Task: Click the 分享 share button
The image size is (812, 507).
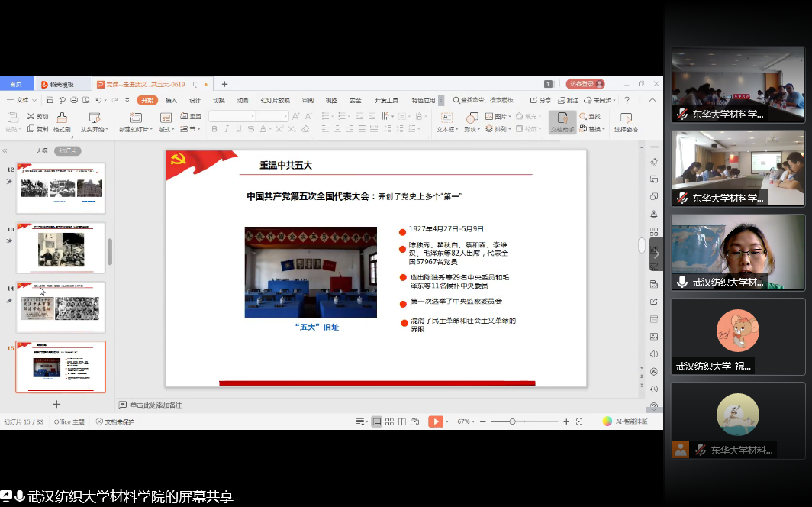Action: pyautogui.click(x=541, y=100)
